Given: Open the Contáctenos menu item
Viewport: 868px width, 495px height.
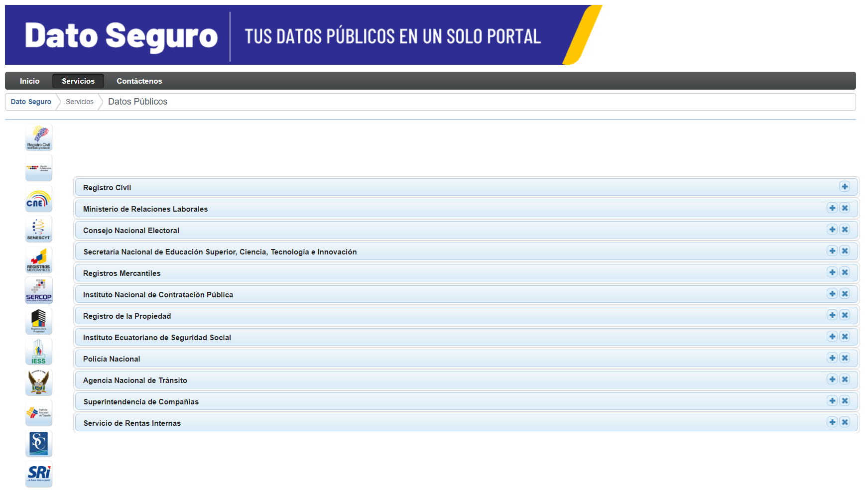Looking at the screenshot, I should (x=139, y=81).
